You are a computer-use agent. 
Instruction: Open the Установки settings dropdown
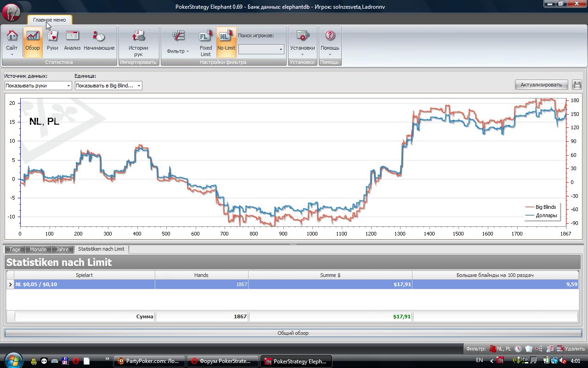point(302,42)
